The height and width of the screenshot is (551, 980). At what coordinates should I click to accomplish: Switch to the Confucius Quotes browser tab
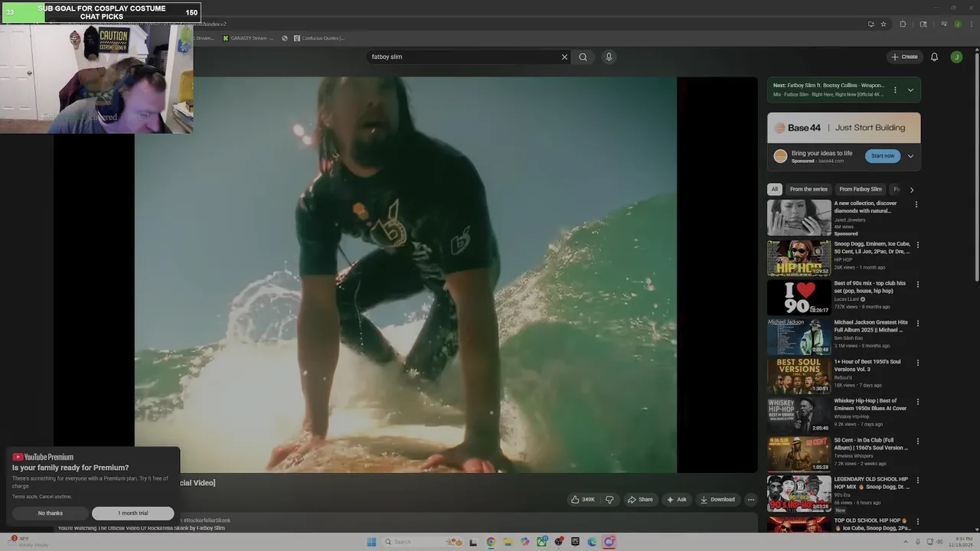tap(319, 37)
